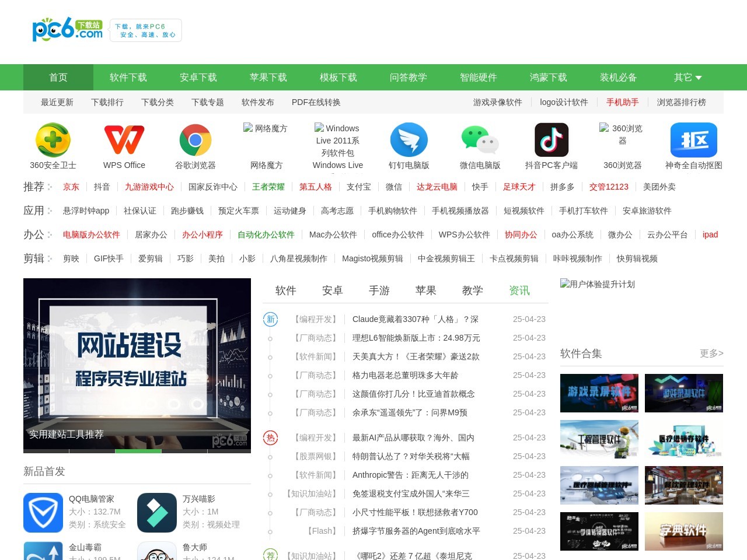The width and height of the screenshot is (747, 560).
Task: Switch to the 安卓 content tab
Action: [333, 290]
